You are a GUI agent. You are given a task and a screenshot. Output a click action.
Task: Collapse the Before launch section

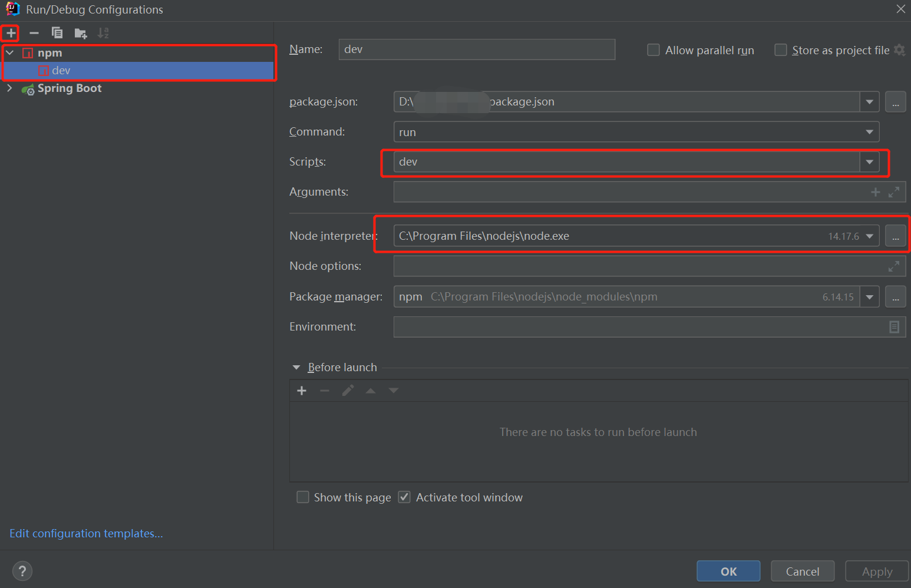pos(296,368)
